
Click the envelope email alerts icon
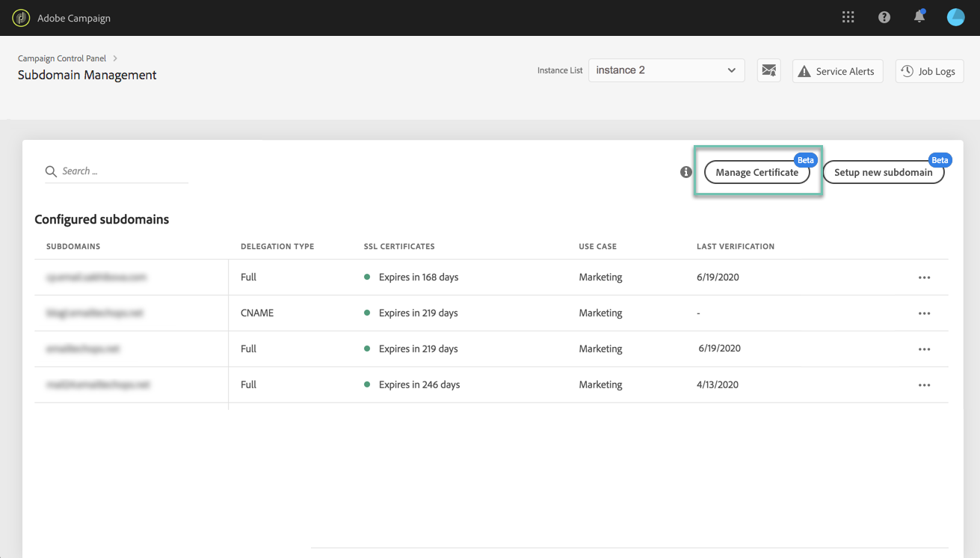[x=768, y=71]
